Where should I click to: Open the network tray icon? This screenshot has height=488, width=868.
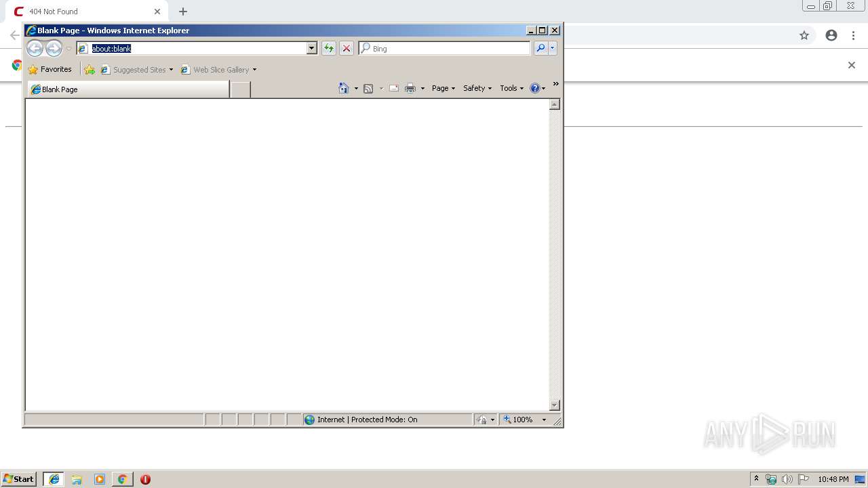pos(771,479)
